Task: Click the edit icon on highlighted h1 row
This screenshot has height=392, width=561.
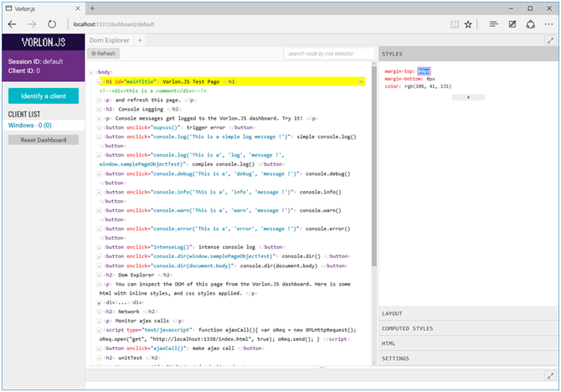Action: coord(361,81)
